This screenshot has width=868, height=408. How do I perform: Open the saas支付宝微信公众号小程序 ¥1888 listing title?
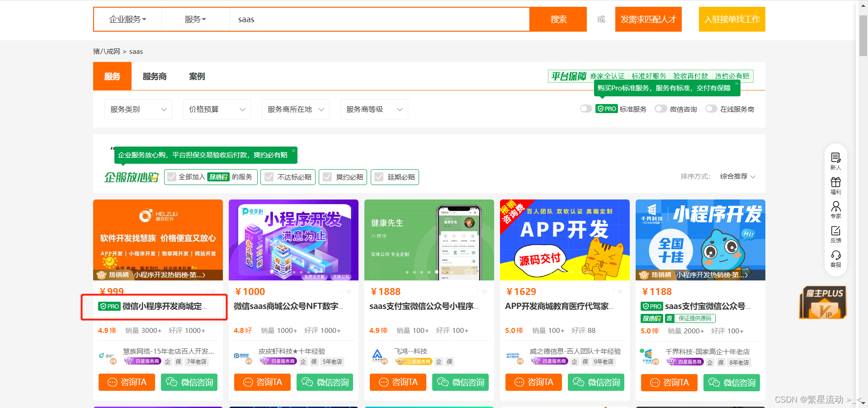click(424, 306)
